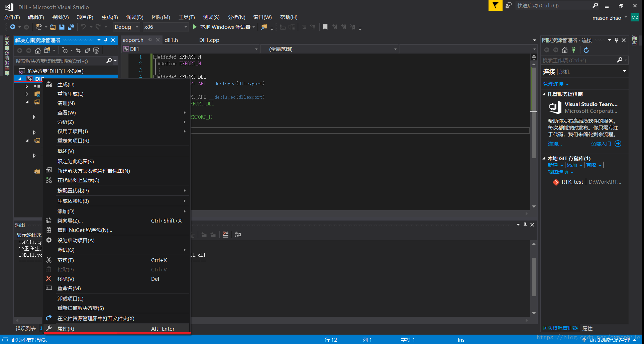Switch to the Dll1.cpp editor tab
The width and height of the screenshot is (644, 344).
209,40
